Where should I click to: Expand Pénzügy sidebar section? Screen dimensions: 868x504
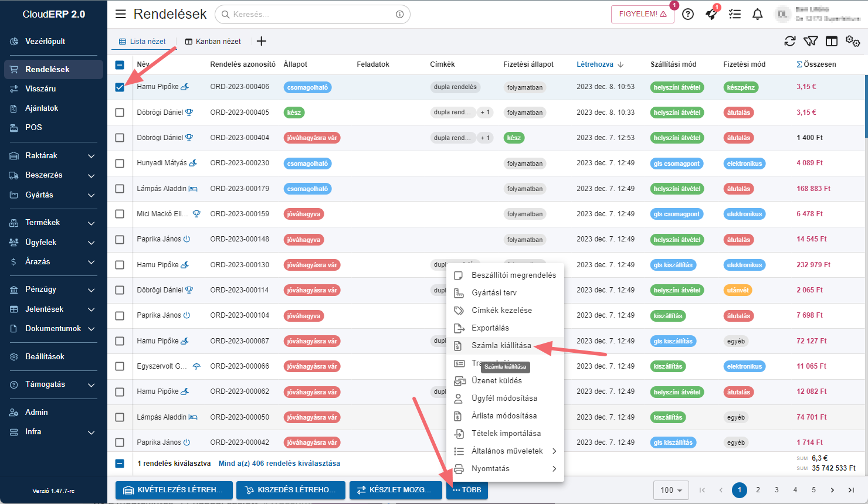point(53,289)
